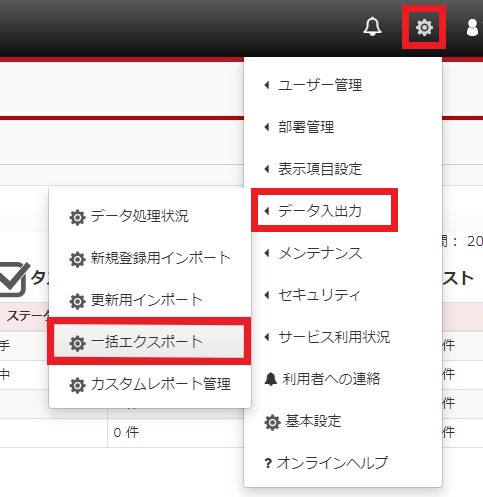Expand the ユーザー管理 submenu arrow
The height and width of the screenshot is (497, 483).
[267, 85]
